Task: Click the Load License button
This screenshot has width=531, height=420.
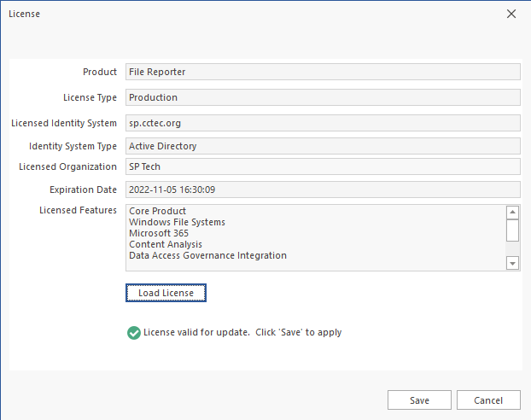Action: 166,293
